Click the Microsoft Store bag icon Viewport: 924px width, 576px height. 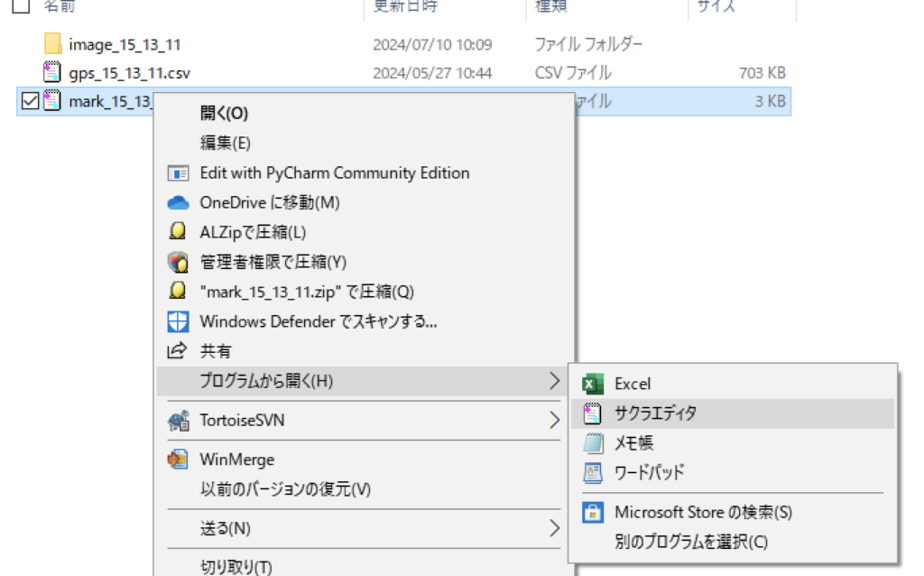[593, 512]
